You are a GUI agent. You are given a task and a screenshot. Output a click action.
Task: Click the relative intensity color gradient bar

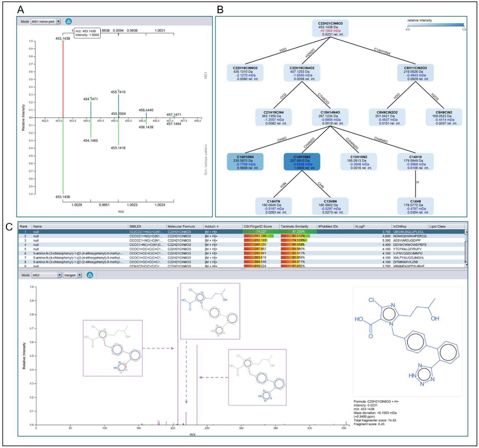coord(435,25)
